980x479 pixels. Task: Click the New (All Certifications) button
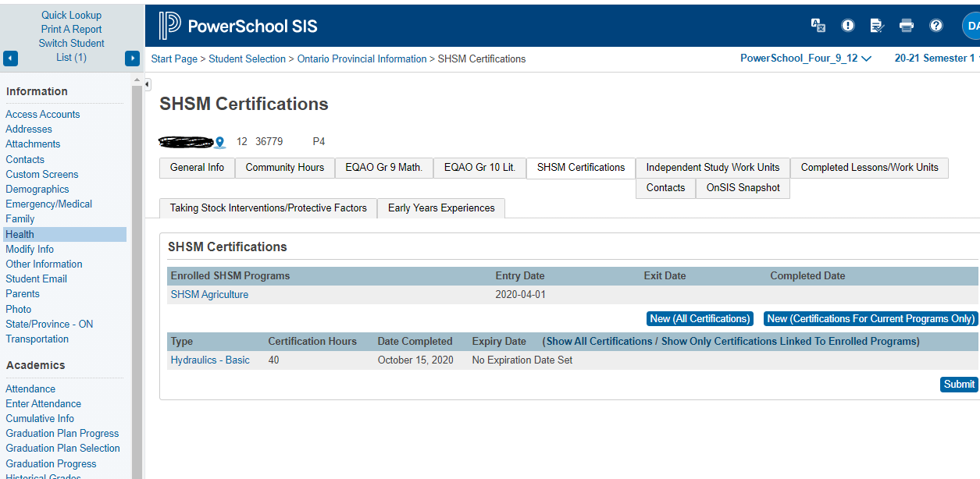[700, 318]
